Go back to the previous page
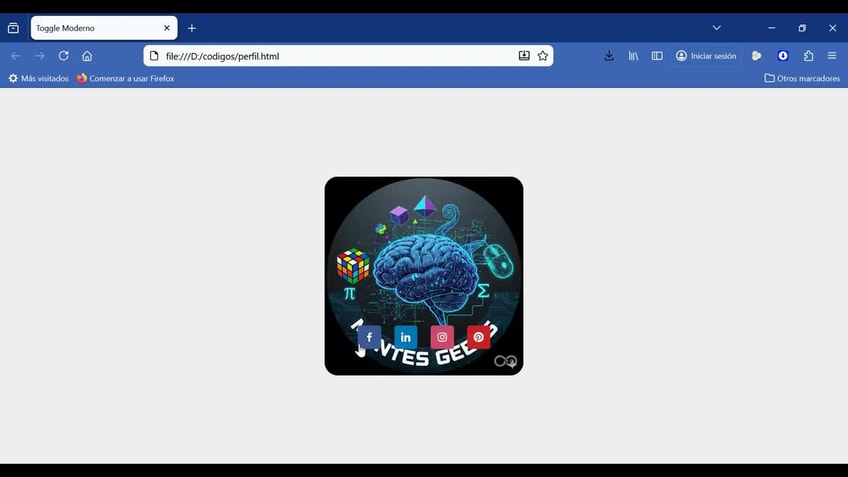The height and width of the screenshot is (477, 848). click(16, 56)
